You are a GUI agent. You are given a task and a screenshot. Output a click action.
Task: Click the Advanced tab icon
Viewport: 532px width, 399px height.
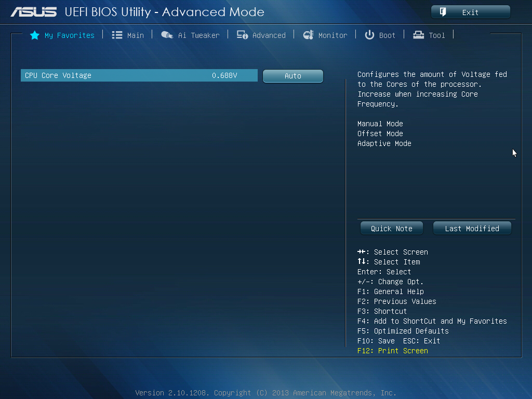tap(242, 35)
